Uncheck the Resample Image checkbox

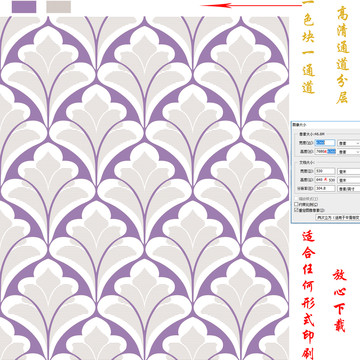tap(296, 210)
